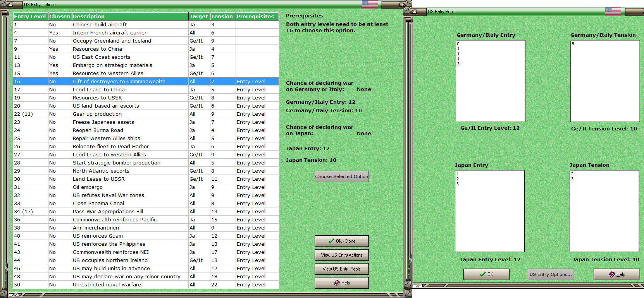Select the 'Intern French aircraft carrier' row

[146, 33]
